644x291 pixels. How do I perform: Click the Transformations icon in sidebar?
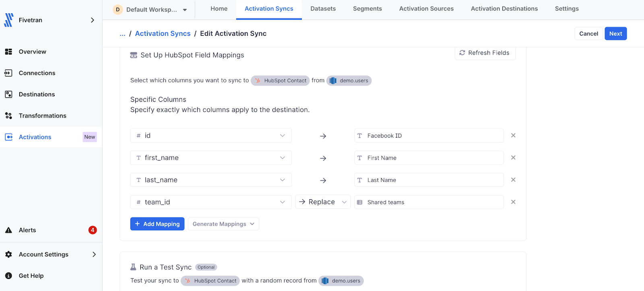(8, 116)
